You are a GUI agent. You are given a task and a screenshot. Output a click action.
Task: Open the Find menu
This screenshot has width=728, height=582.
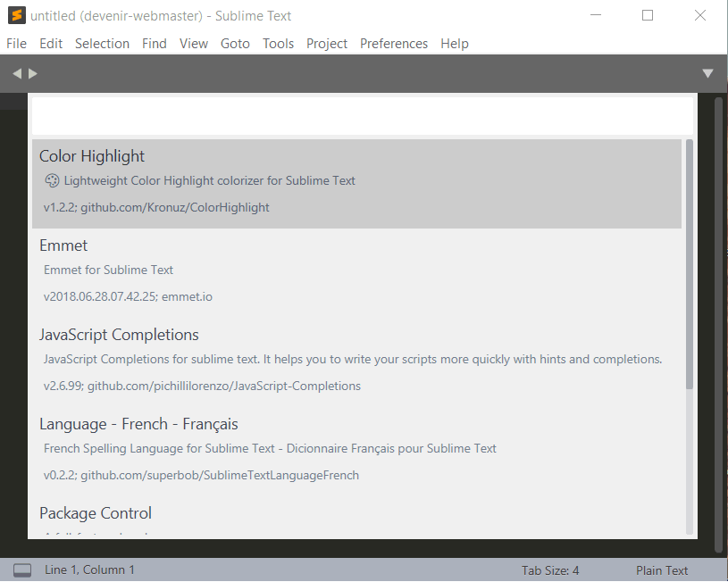(155, 44)
